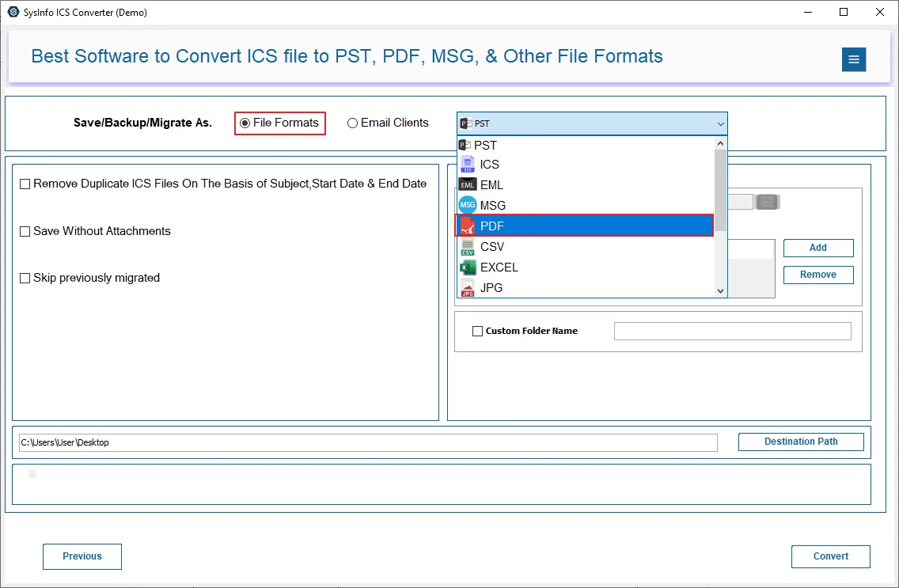Choose MSG from the format list
The image size is (899, 588).
586,205
